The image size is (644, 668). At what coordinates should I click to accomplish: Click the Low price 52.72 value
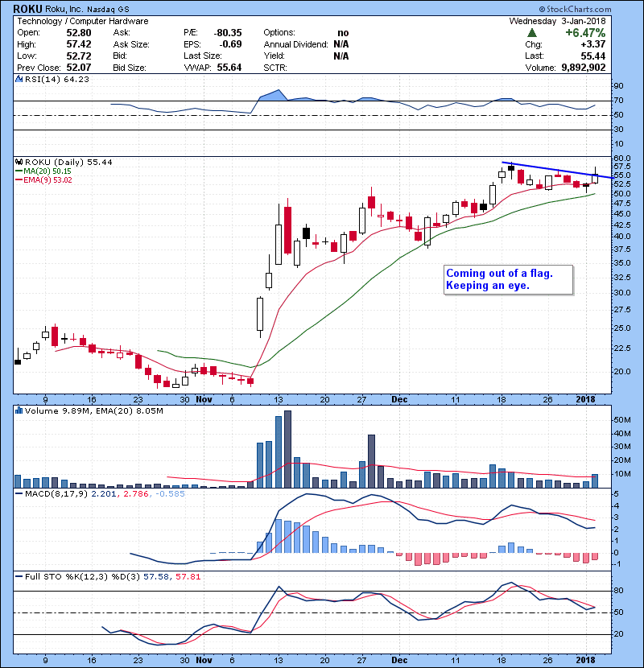pos(79,56)
